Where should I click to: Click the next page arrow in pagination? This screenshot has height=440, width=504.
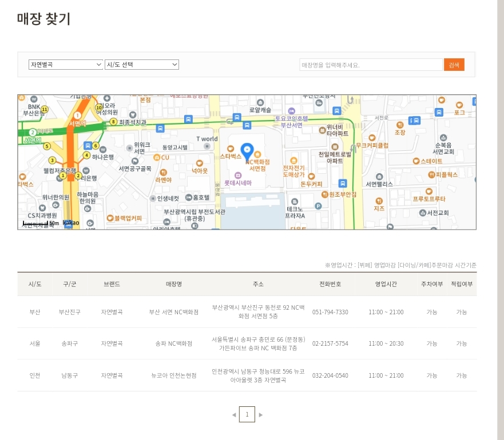point(261,415)
